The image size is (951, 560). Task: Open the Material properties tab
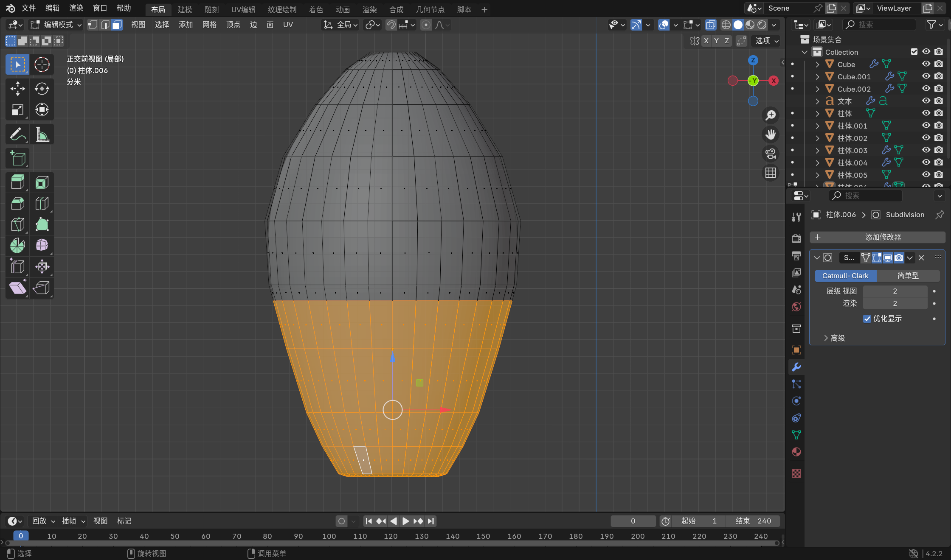796,452
